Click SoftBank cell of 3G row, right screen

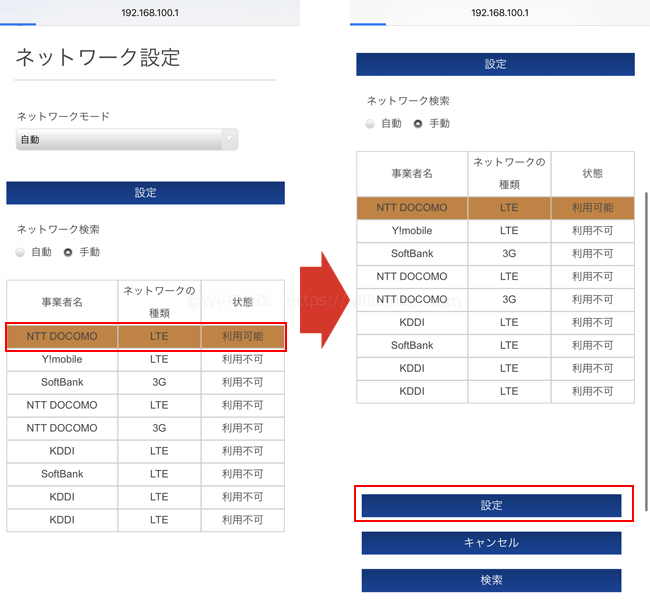[412, 254]
